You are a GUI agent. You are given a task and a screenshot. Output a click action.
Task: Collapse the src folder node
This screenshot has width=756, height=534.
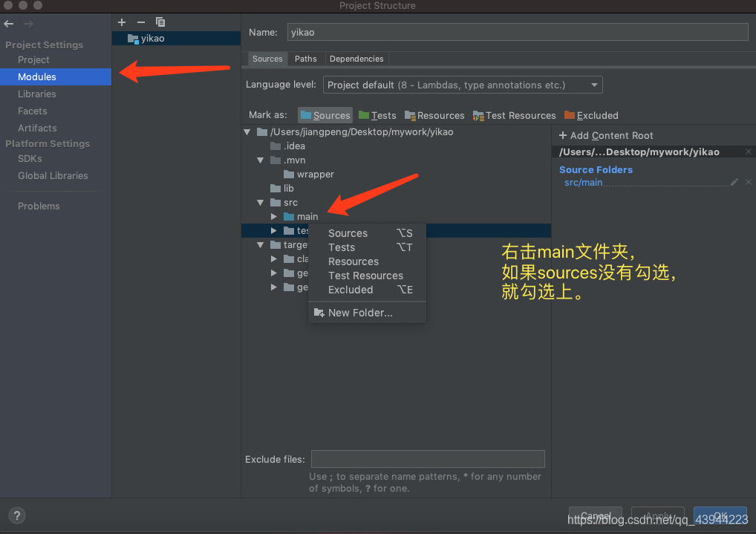260,202
